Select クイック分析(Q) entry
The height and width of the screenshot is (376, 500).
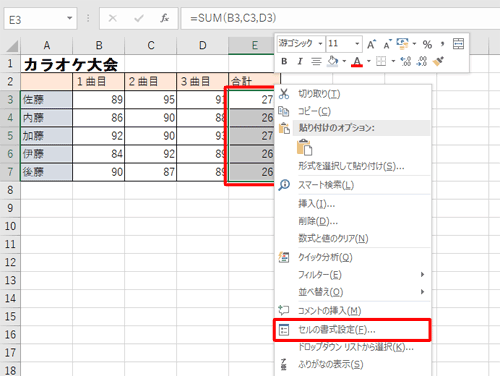pyautogui.click(x=325, y=257)
